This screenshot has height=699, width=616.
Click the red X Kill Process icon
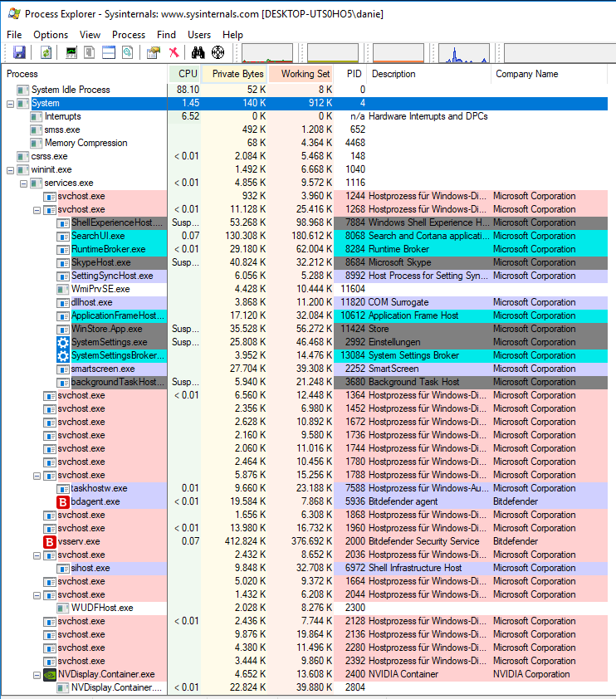(174, 52)
